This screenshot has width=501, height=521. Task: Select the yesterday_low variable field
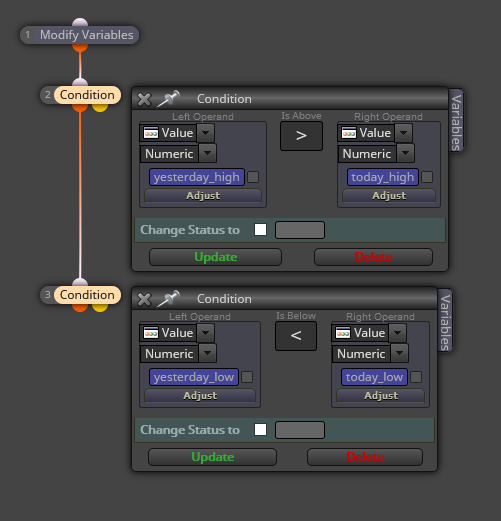tap(194, 377)
